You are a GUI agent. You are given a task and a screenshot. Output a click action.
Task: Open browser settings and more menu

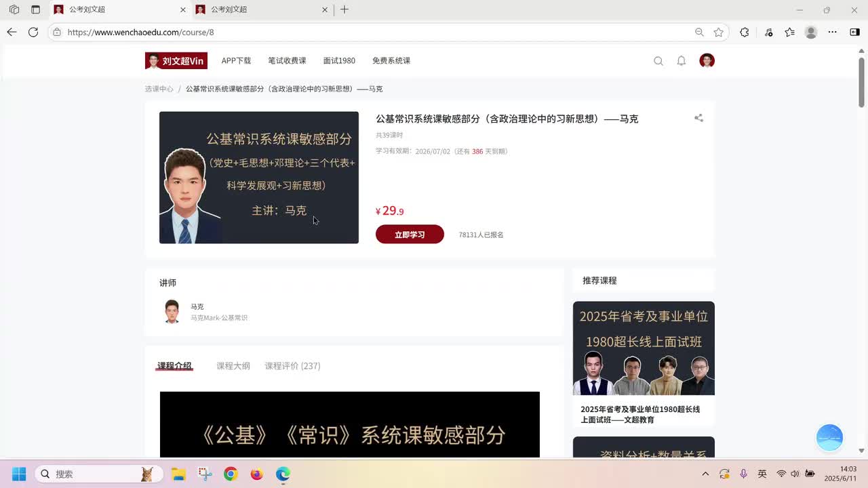pyautogui.click(x=833, y=32)
